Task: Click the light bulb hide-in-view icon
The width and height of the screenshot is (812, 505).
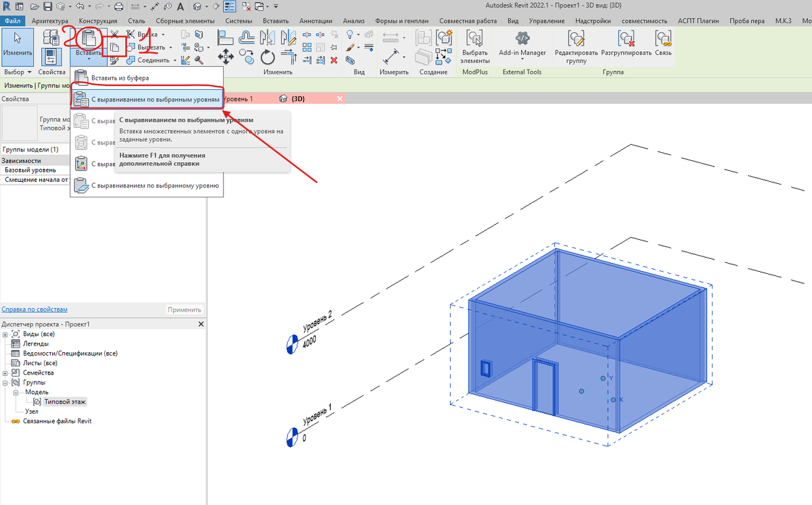Action: (x=350, y=34)
